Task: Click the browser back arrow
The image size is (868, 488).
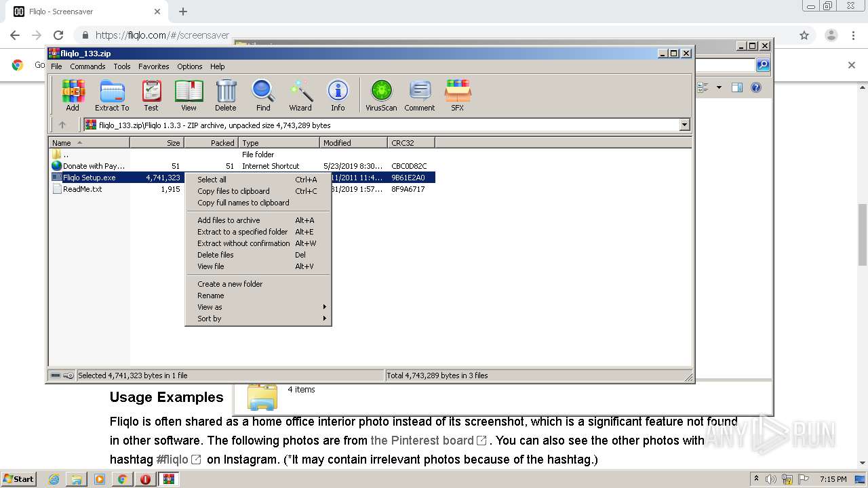Action: (x=15, y=35)
